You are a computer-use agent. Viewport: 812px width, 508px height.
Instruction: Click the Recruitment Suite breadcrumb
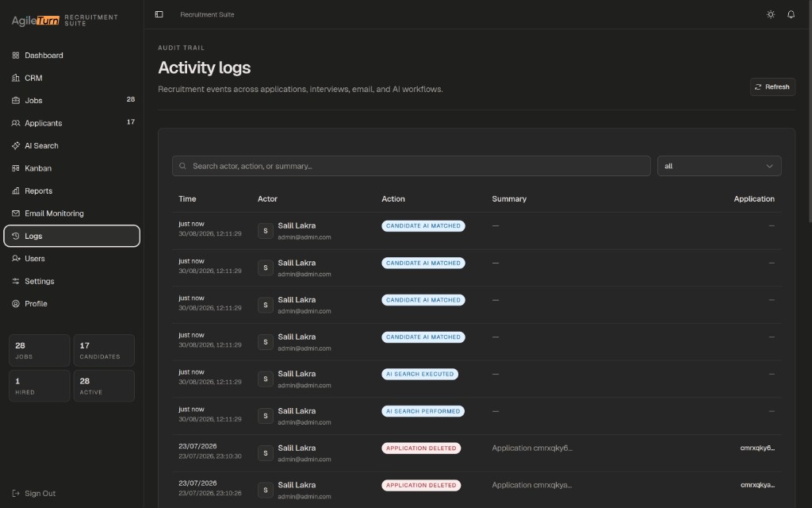[x=207, y=14]
